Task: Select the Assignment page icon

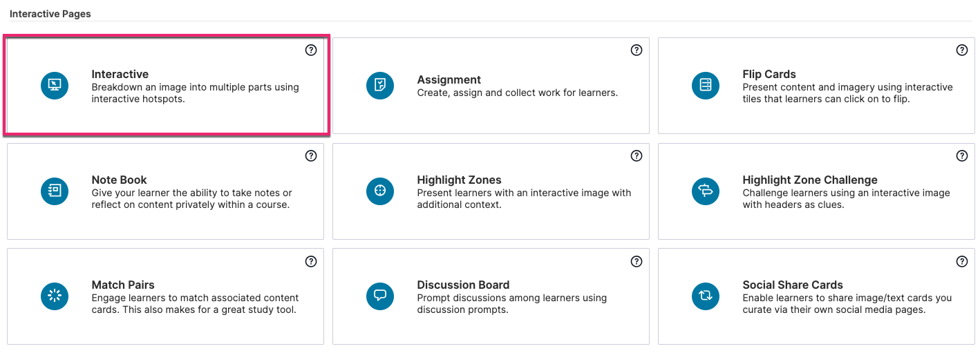Action: 380,86
